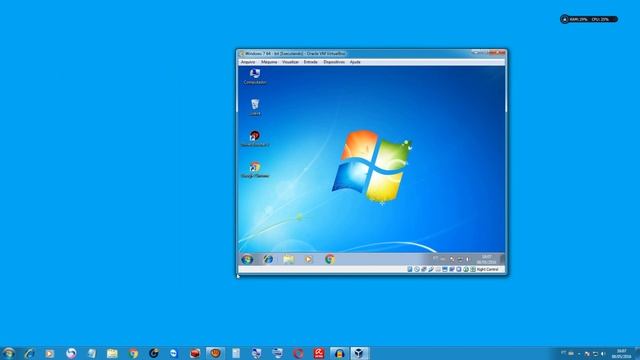The image size is (640, 360).
Task: Open TeamViewer from the host taskbar
Action: click(x=174, y=353)
